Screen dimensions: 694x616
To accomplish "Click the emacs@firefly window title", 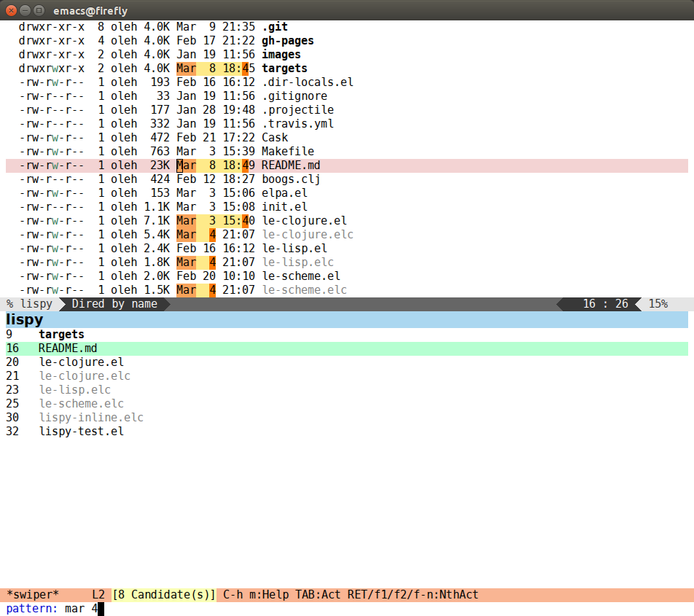I will (90, 11).
